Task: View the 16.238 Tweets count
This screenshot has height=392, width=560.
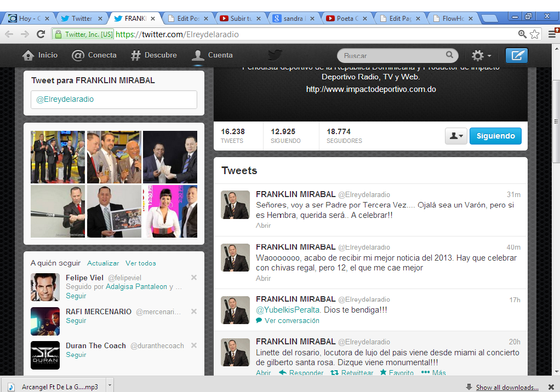Action: click(x=233, y=136)
